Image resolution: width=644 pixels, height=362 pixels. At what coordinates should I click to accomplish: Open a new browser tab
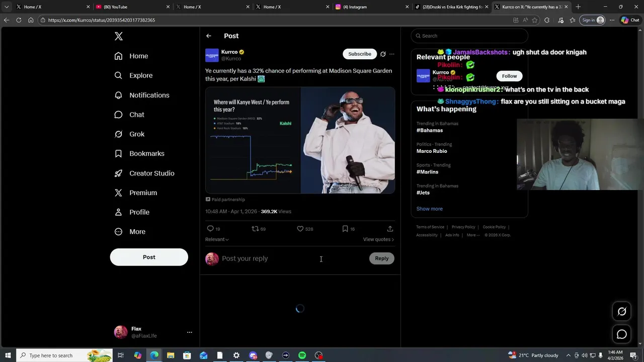(578, 7)
